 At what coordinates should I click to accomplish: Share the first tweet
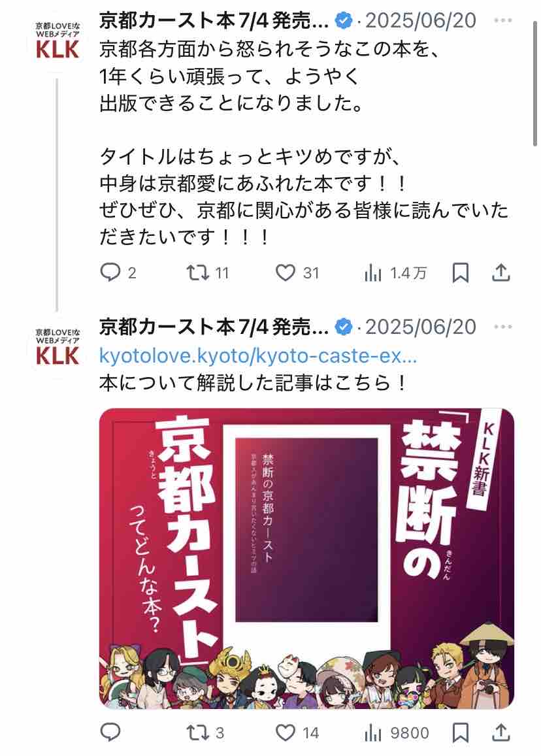pyautogui.click(x=501, y=272)
